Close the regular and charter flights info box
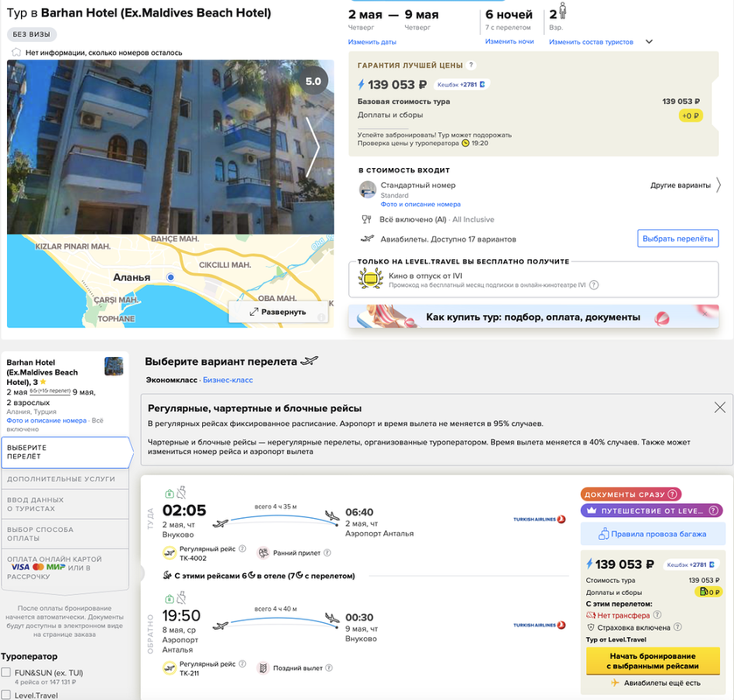Viewport: 734px width, 700px height. coord(720,408)
